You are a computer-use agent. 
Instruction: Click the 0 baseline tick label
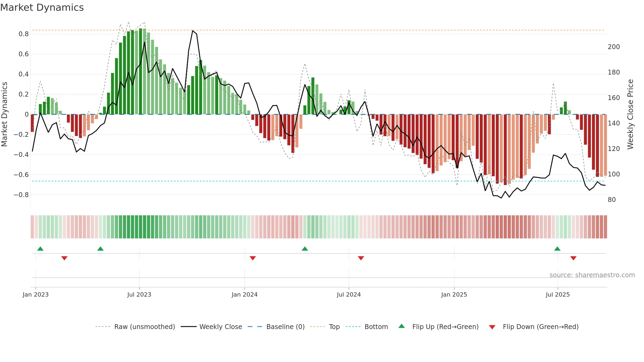pyautogui.click(x=27, y=114)
